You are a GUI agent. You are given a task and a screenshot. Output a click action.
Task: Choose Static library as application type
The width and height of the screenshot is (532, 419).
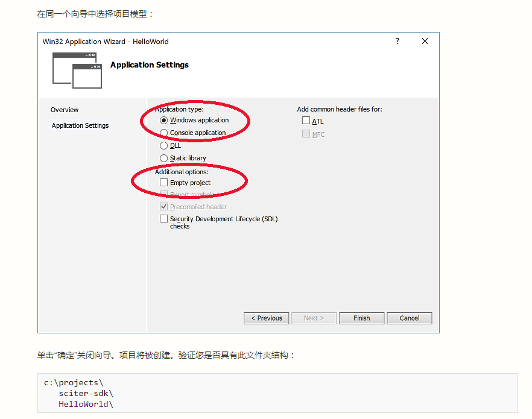click(x=163, y=158)
